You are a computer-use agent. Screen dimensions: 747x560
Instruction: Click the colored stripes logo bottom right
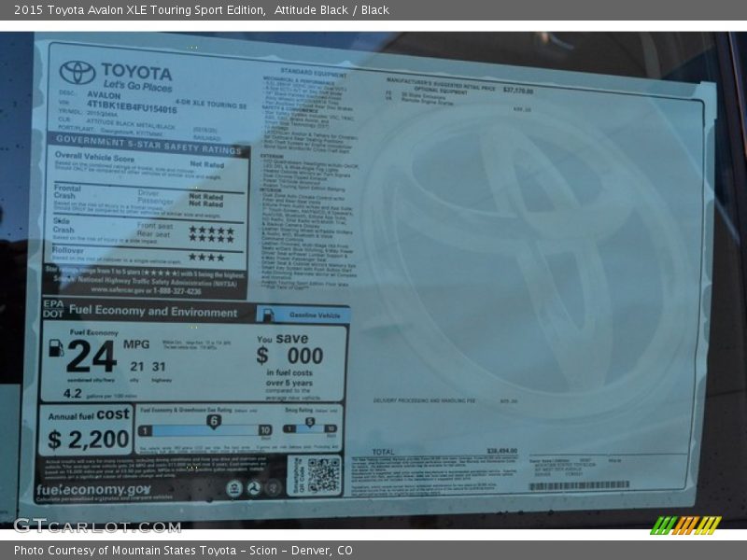point(686,525)
